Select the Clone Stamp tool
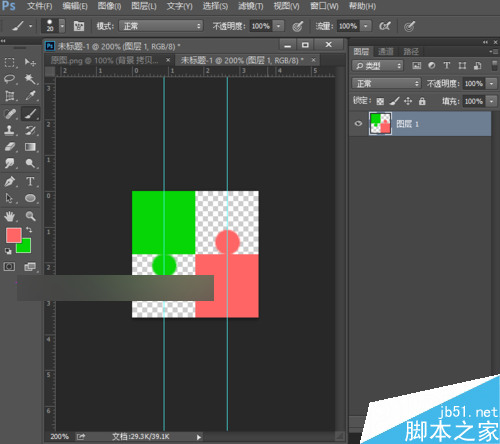 pyautogui.click(x=10, y=130)
